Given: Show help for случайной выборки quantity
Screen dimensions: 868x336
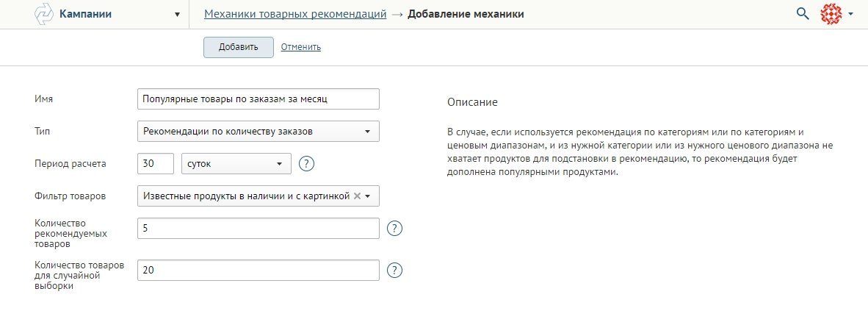Looking at the screenshot, I should click(x=394, y=271).
